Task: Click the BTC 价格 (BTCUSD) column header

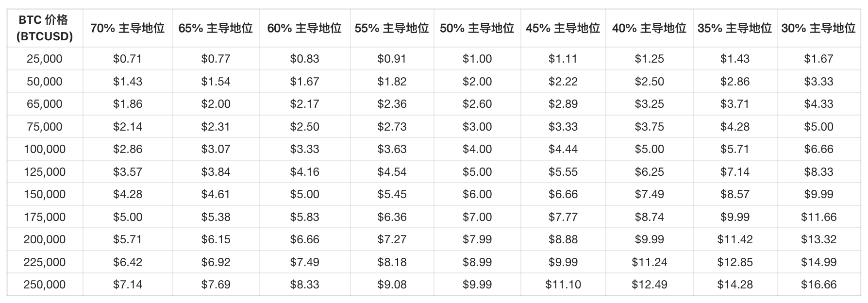Action: [45, 28]
